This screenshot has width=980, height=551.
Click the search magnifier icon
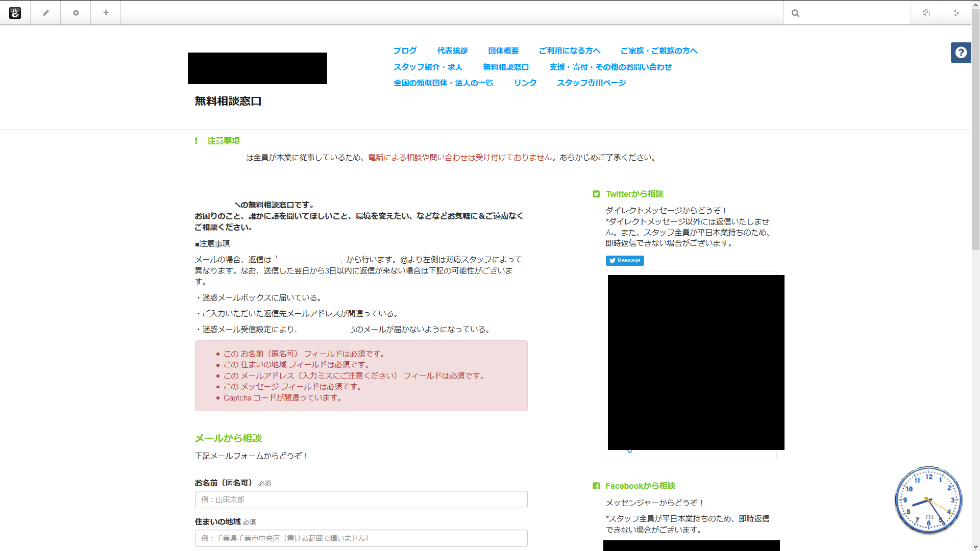(795, 13)
